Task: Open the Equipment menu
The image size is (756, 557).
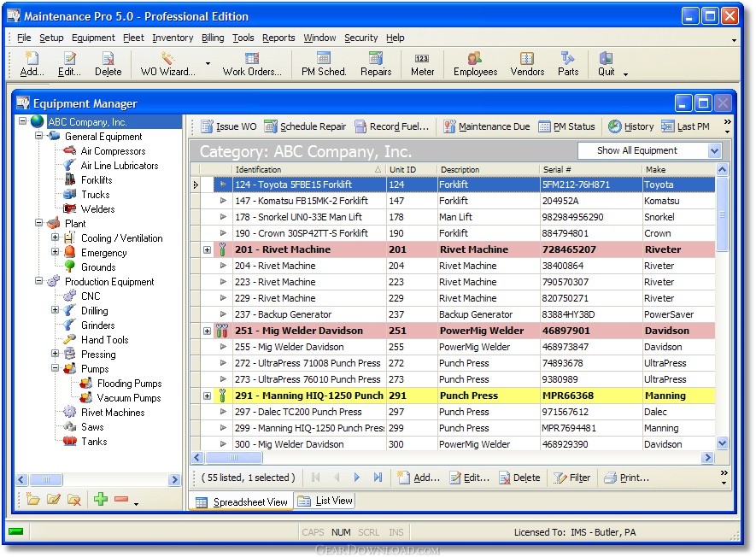Action: pyautogui.click(x=93, y=38)
